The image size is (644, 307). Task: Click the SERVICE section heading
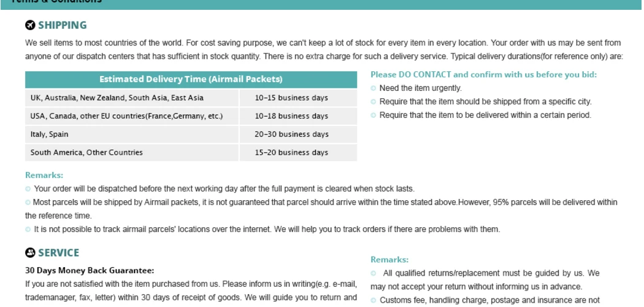pos(59,253)
